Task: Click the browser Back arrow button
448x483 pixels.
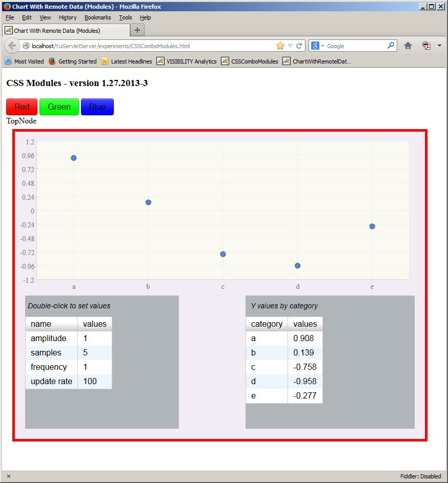Action: [12, 46]
